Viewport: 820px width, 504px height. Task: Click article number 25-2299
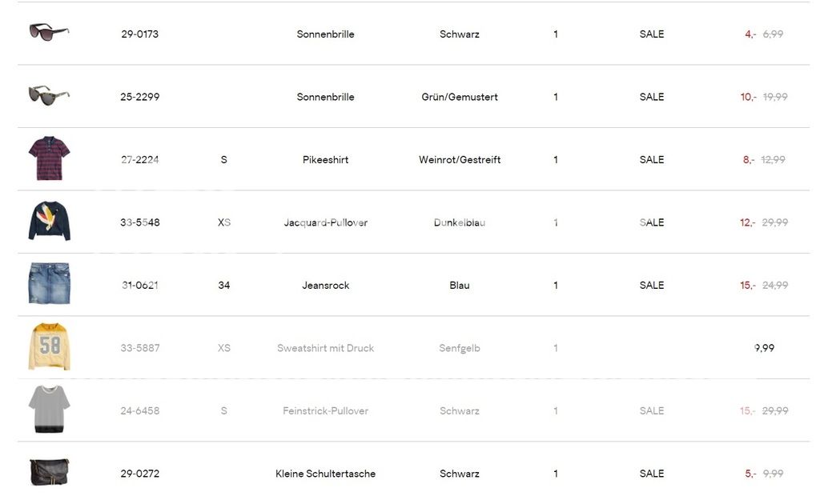pyautogui.click(x=140, y=97)
